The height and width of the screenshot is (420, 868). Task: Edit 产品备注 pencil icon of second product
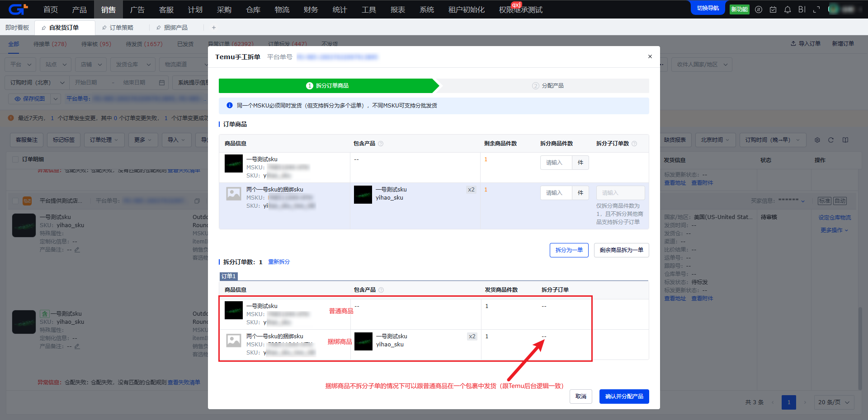(77, 346)
